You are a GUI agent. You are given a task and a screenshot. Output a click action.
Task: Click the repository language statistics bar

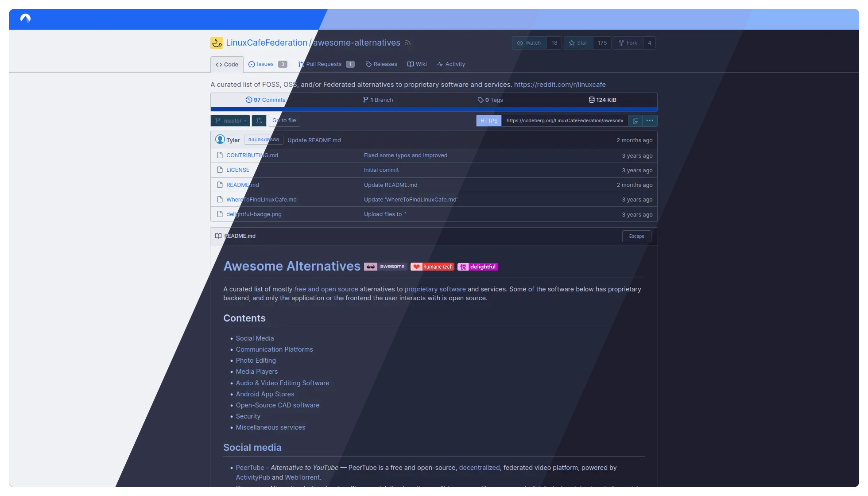(x=434, y=109)
